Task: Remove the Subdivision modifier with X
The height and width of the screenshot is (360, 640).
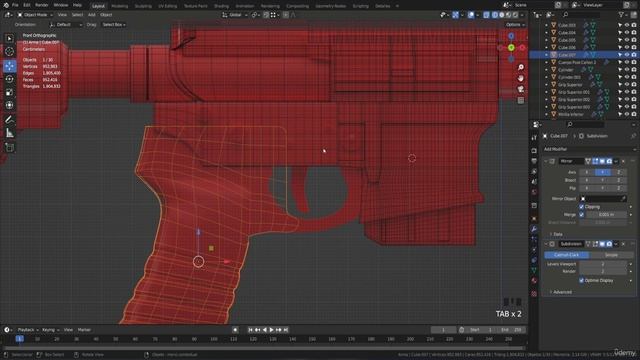Action: (x=623, y=244)
